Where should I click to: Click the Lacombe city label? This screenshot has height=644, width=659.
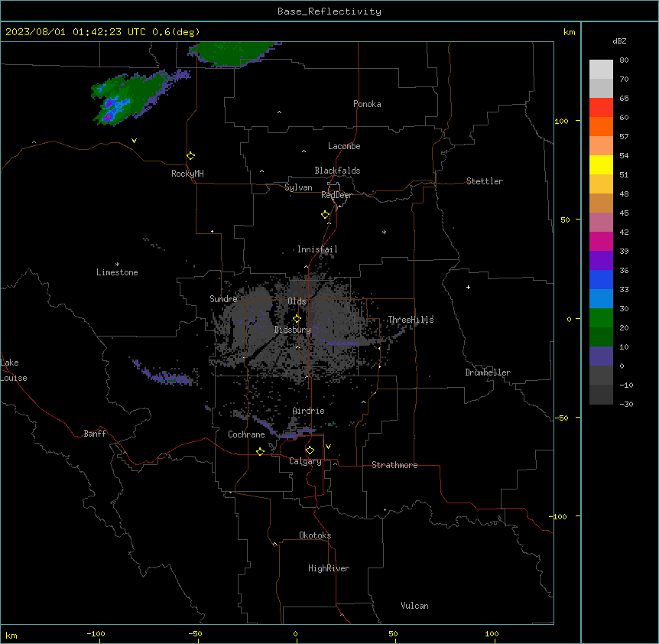[344, 146]
